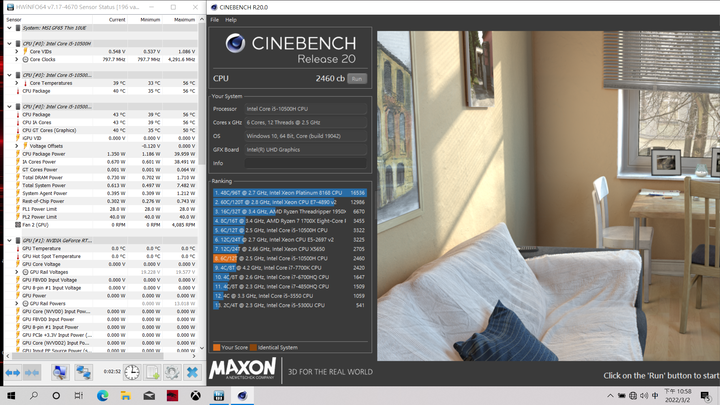Click HWiNFO horizontal scrollbar right arrow
The image size is (720, 405).
[x=194, y=356]
